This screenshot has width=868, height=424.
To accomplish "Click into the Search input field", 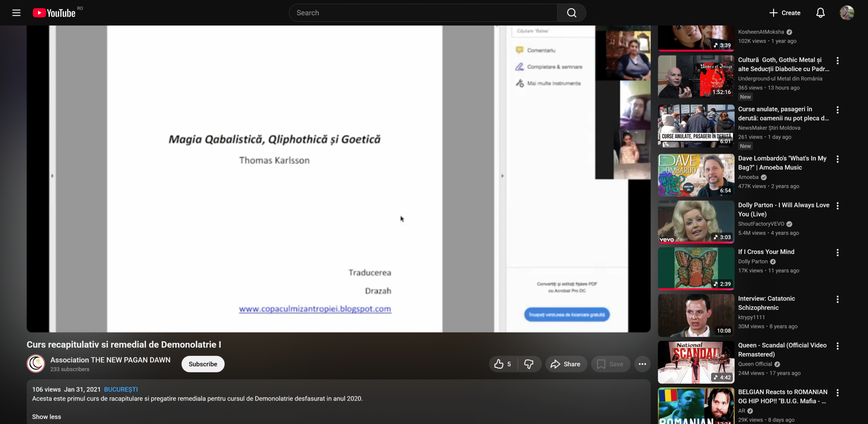I will tap(424, 13).
